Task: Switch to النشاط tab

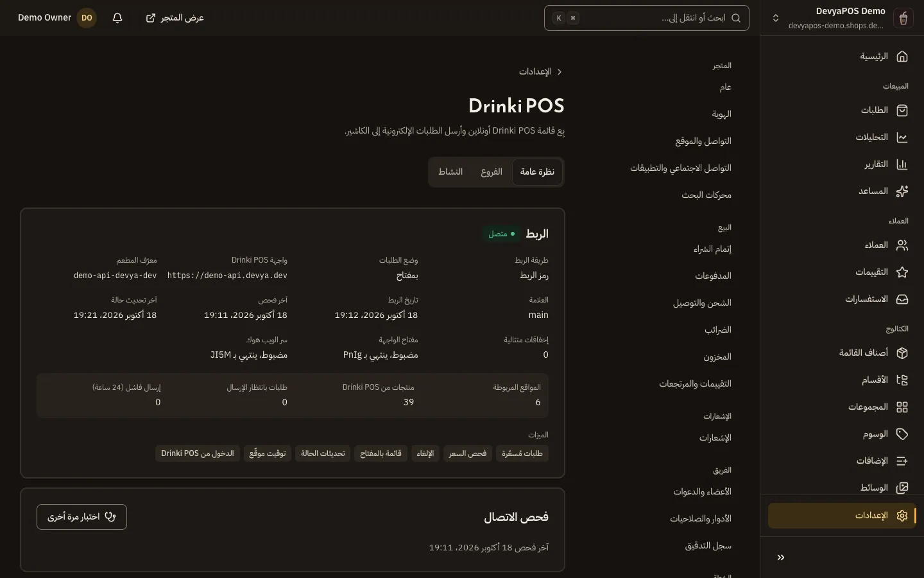Action: click(450, 172)
